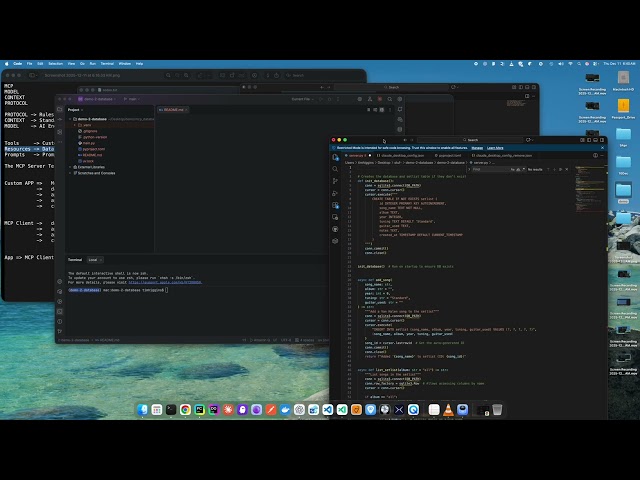Open Database tool window in PyCharm right stripe
The image size is (640, 480).
pos(400,130)
